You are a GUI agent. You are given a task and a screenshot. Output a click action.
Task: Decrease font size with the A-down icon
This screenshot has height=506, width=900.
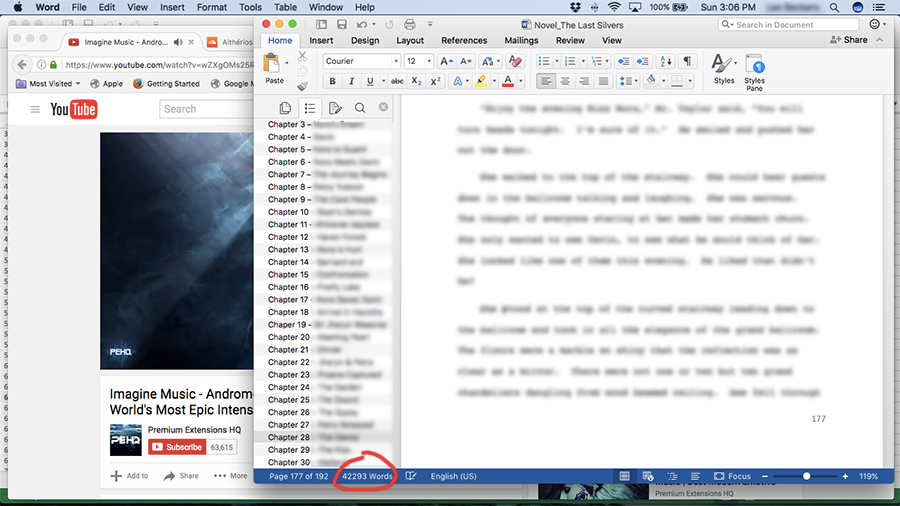click(465, 61)
